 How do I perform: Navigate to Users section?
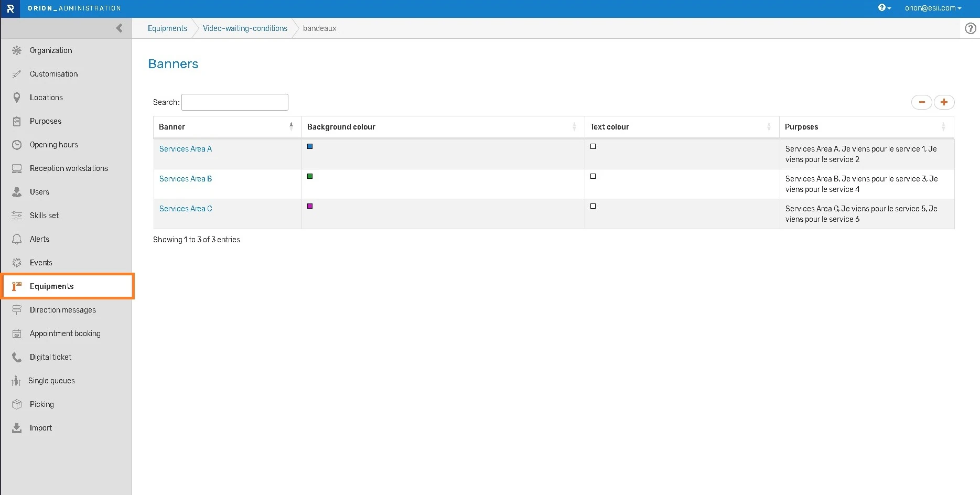[39, 192]
